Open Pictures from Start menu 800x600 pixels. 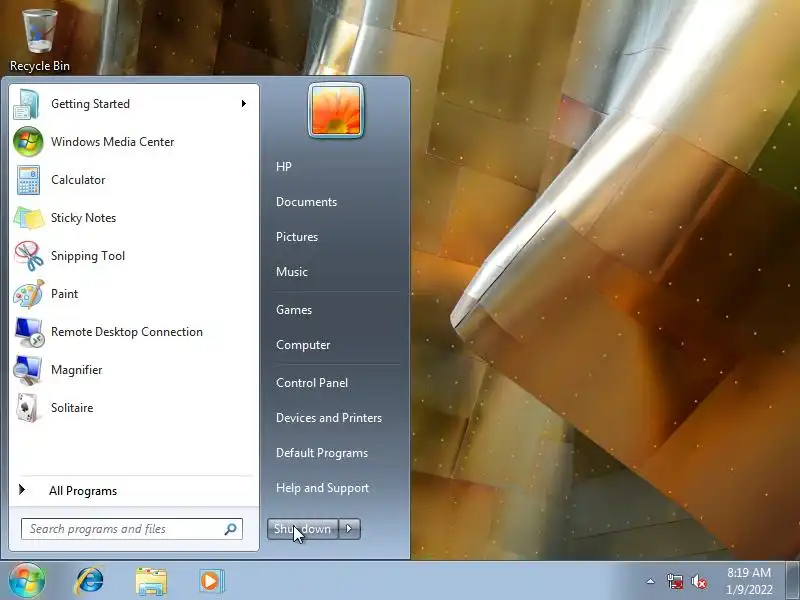pos(297,237)
